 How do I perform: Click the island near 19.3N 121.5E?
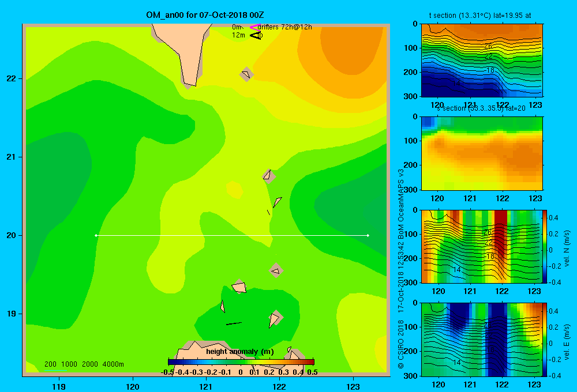tap(239, 287)
